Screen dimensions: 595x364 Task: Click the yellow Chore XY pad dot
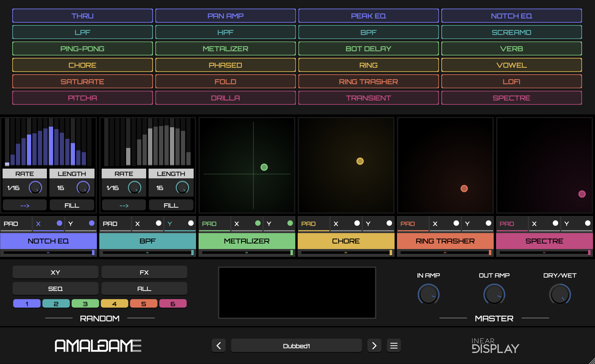[x=360, y=161]
